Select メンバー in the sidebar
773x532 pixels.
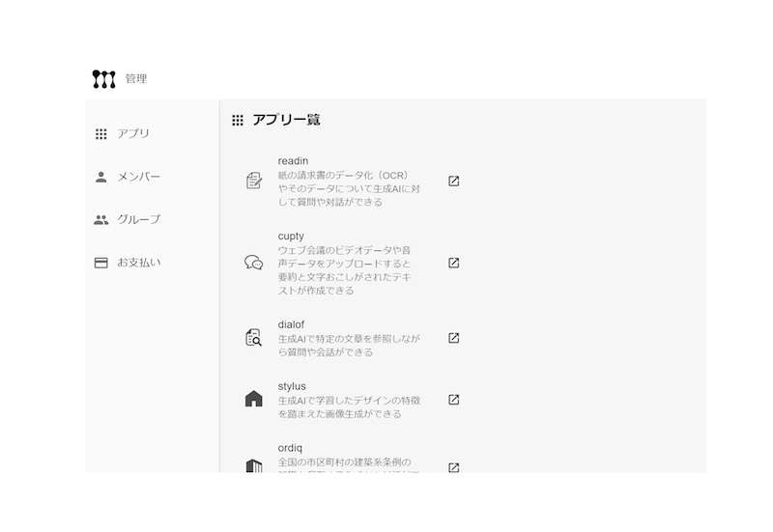coord(138,177)
